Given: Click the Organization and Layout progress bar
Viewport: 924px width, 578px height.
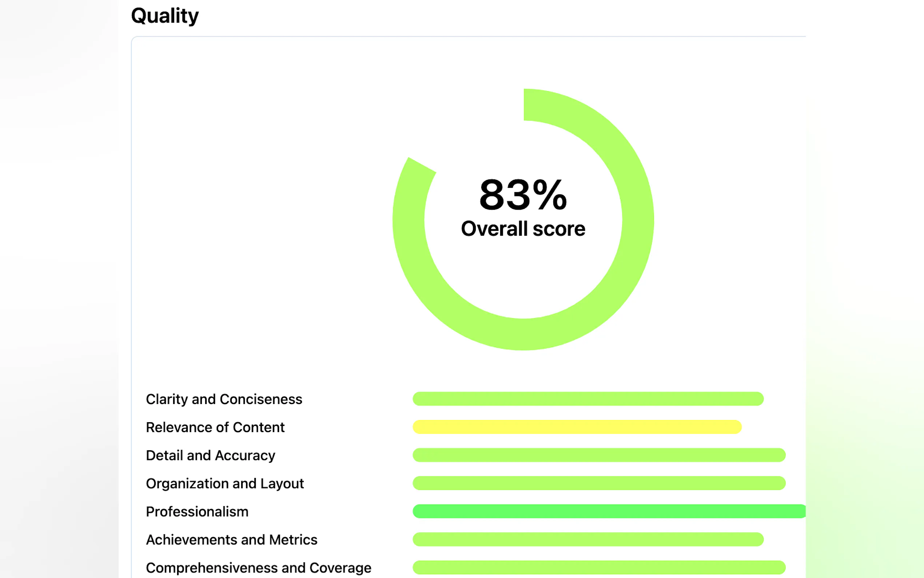Looking at the screenshot, I should coord(598,483).
